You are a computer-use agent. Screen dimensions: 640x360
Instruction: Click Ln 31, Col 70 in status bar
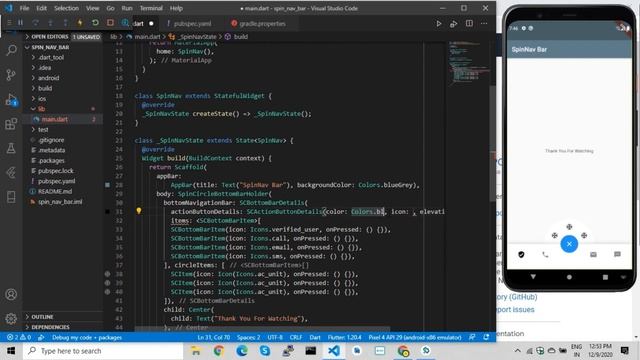(x=213, y=338)
